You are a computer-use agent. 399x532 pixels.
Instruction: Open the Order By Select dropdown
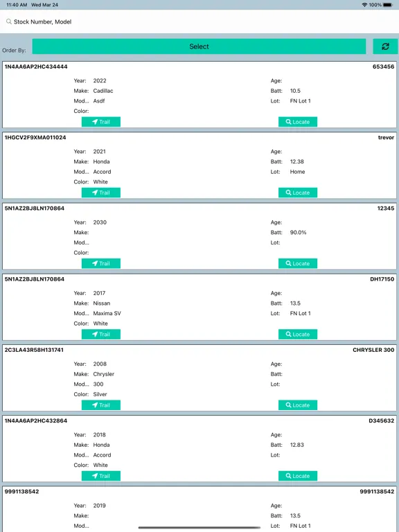pyautogui.click(x=199, y=46)
